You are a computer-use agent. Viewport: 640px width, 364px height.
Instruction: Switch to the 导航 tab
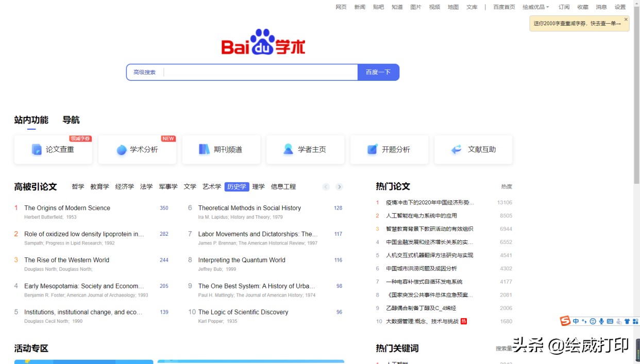tap(71, 120)
